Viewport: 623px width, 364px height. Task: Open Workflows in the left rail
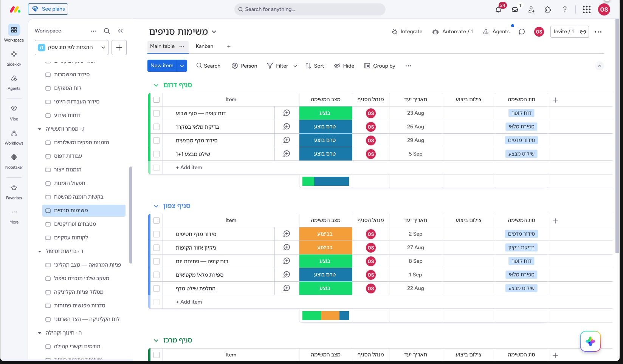point(14,137)
